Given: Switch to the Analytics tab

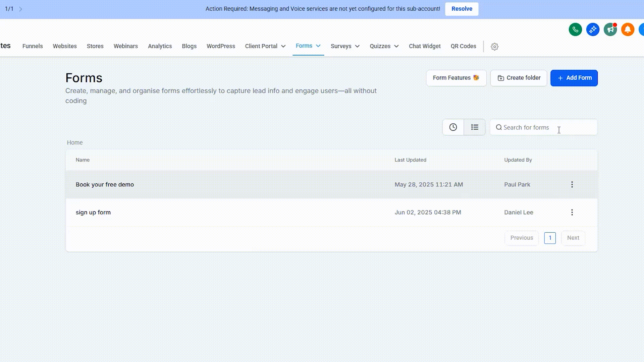Looking at the screenshot, I should 160,46.
